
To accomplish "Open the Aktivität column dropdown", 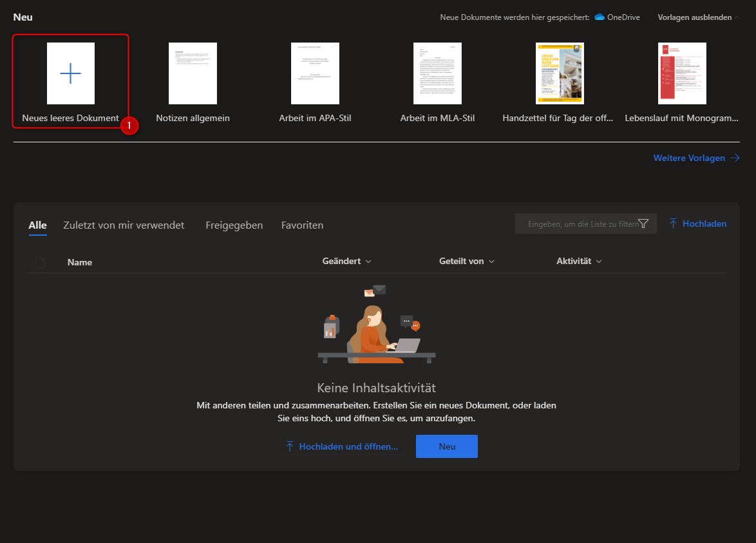I will tap(579, 262).
